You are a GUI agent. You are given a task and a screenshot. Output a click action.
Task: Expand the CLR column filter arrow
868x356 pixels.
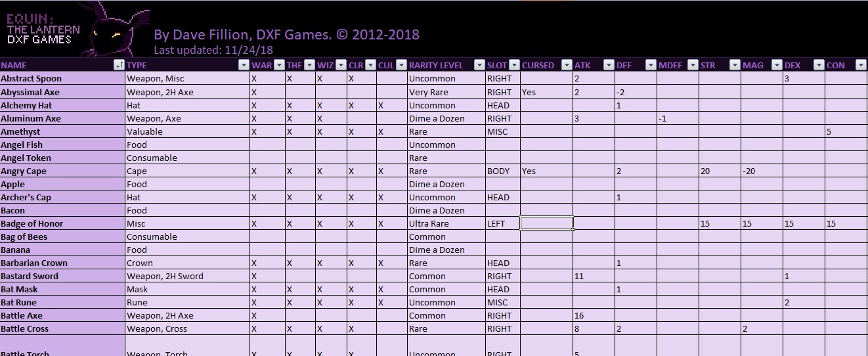point(370,65)
